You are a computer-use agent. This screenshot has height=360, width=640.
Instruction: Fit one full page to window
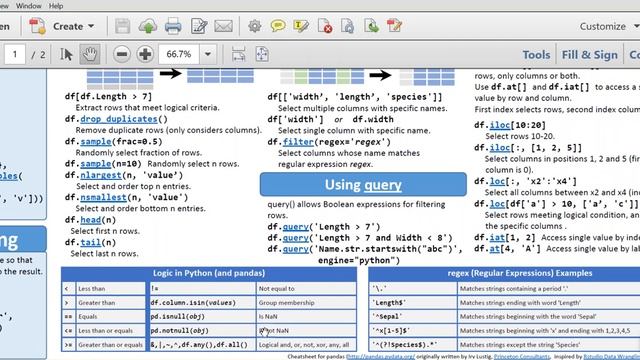tap(262, 54)
